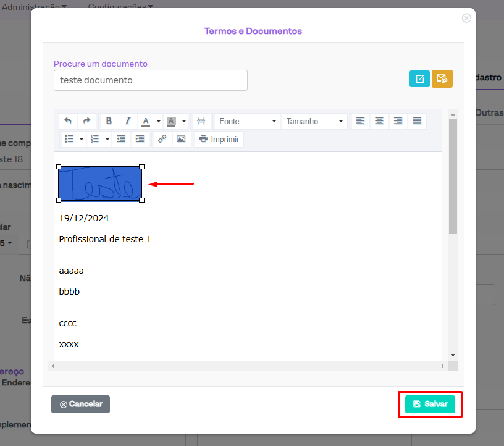The image size is (504, 446).
Task: Click the undo arrow in editor toolbar
Action: click(x=68, y=121)
